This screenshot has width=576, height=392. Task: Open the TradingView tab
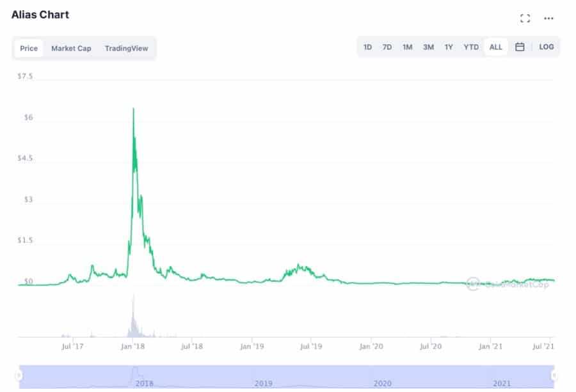(126, 49)
